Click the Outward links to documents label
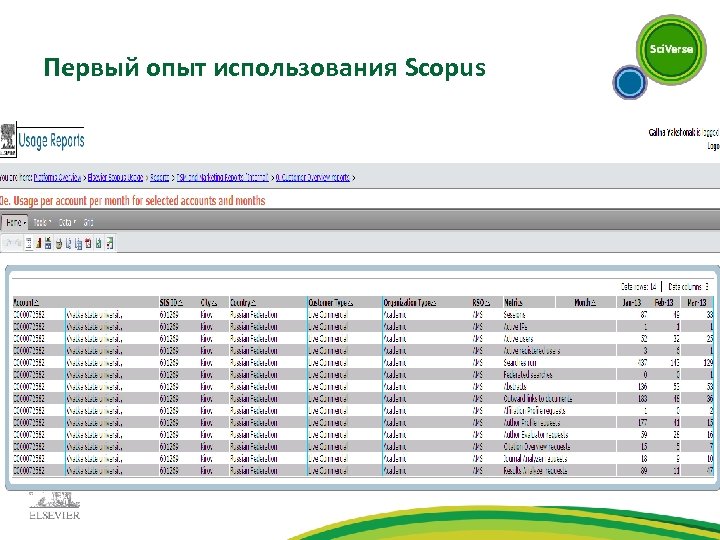Image resolution: width=720 pixels, height=540 pixels. point(538,399)
